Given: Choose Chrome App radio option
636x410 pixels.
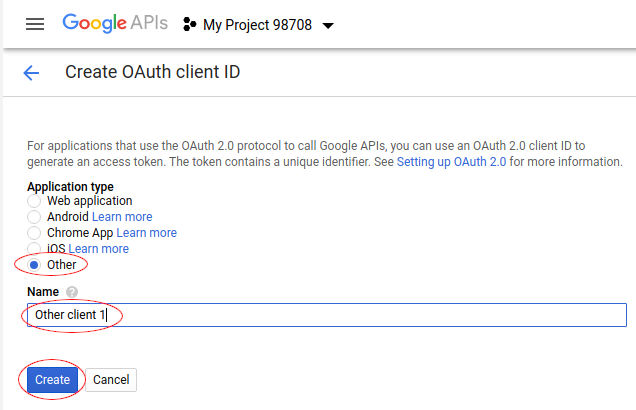Looking at the screenshot, I should click(34, 233).
